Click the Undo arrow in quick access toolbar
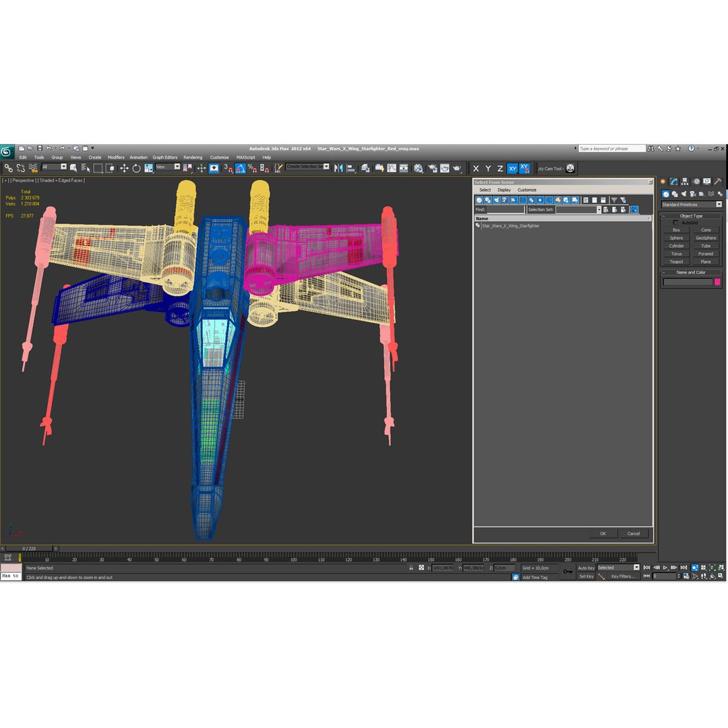Viewport: 728px width, 728px height. (x=49, y=148)
